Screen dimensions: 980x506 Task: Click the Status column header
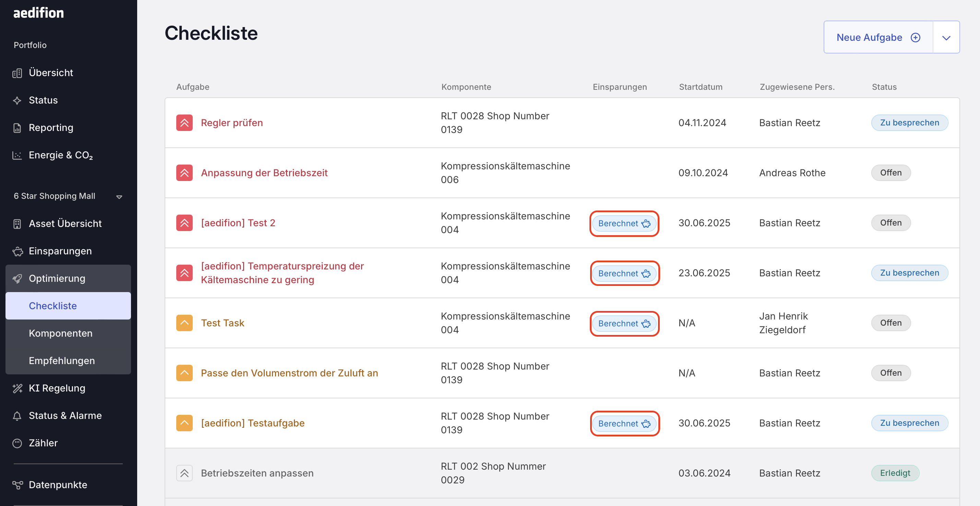pyautogui.click(x=884, y=87)
